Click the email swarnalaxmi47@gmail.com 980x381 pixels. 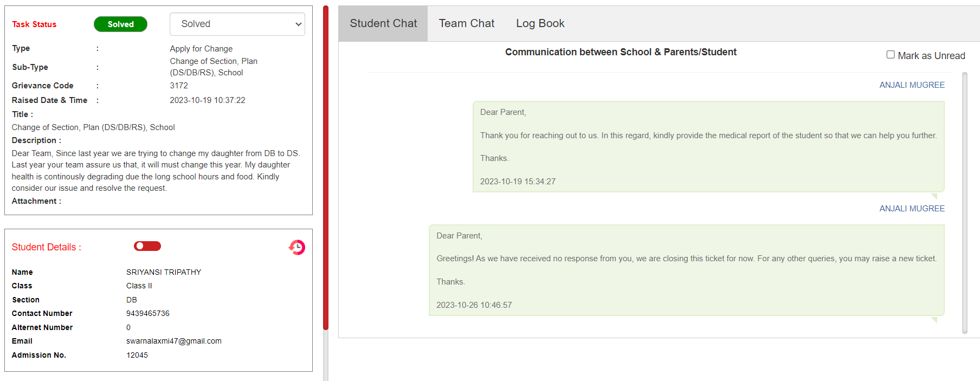[173, 341]
